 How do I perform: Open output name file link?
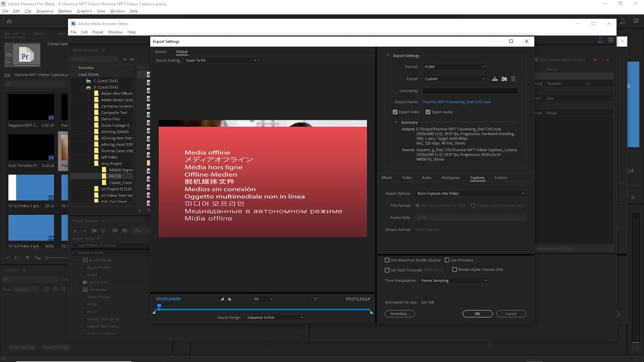tap(456, 102)
